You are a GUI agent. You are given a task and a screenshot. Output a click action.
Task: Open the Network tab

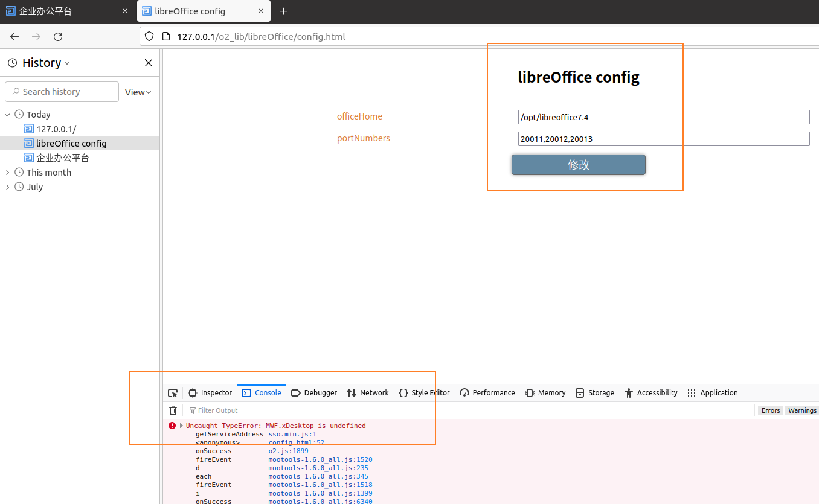click(x=368, y=393)
